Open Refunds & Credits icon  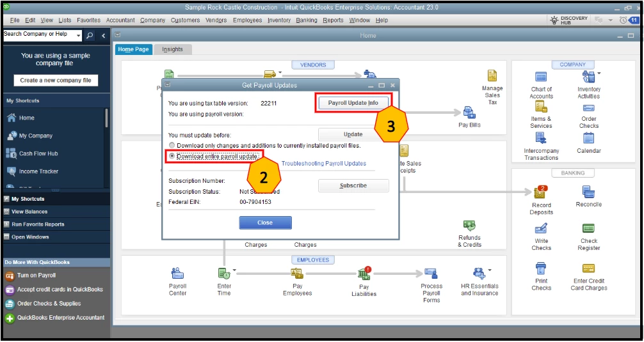(469, 226)
